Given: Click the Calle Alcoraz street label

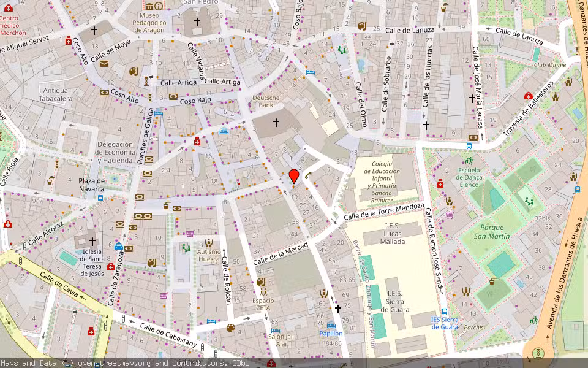Looking at the screenshot, I should [x=45, y=234].
